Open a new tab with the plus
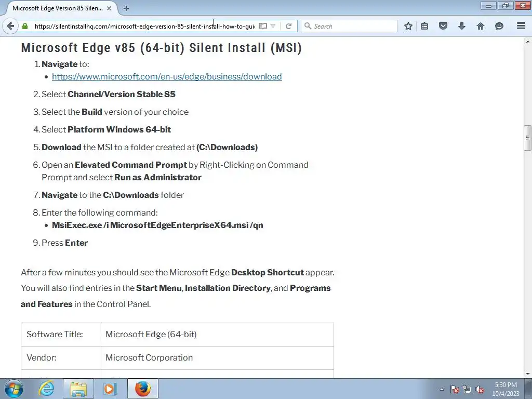This screenshot has height=399, width=532. (126, 8)
